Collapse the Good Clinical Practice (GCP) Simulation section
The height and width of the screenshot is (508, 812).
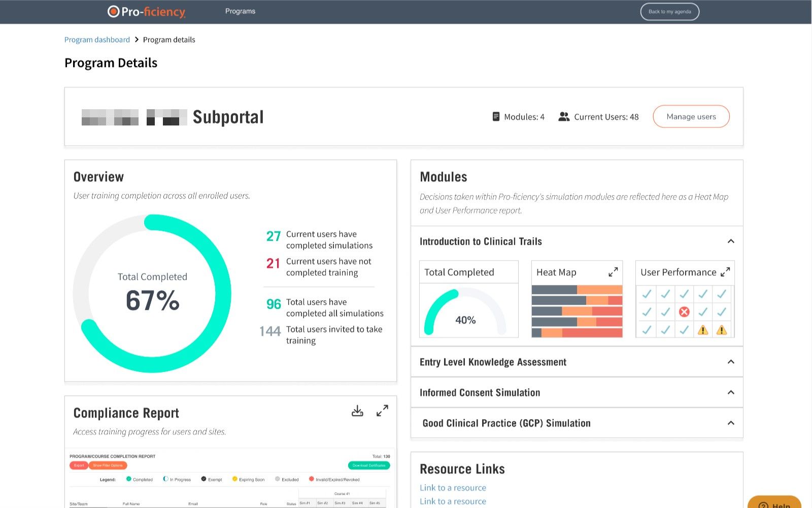point(731,423)
